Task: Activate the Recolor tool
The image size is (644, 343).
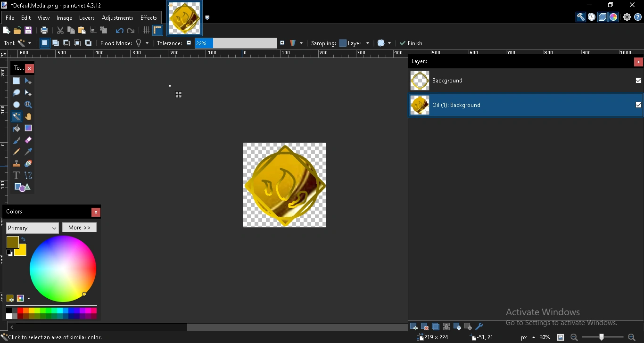Action: (28, 163)
